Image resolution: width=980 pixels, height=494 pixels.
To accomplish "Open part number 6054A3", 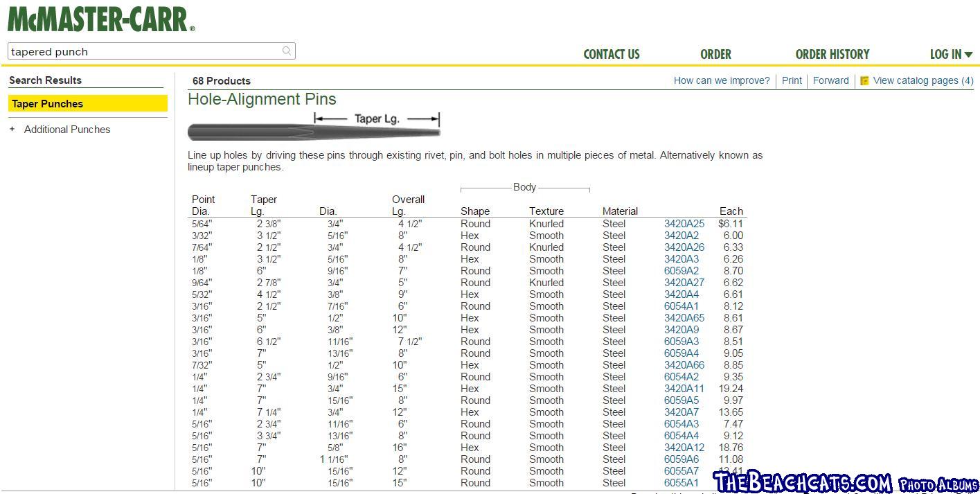I will point(681,424).
